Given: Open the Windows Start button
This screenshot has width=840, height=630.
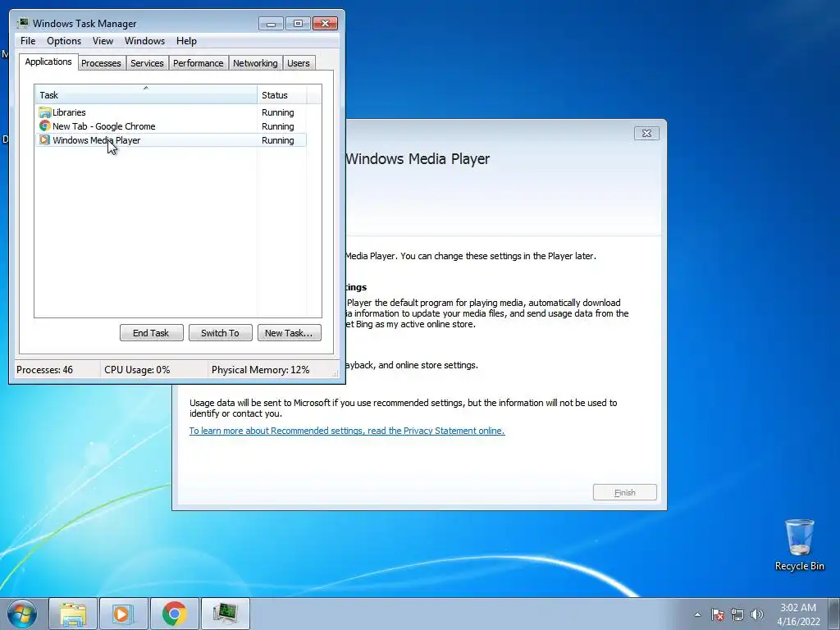Looking at the screenshot, I should [x=22, y=614].
